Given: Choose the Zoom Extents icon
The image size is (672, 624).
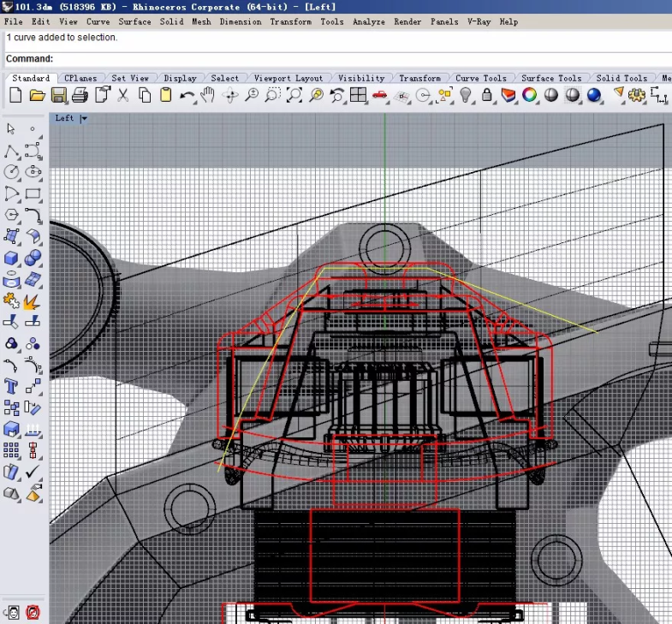Looking at the screenshot, I should 294,95.
